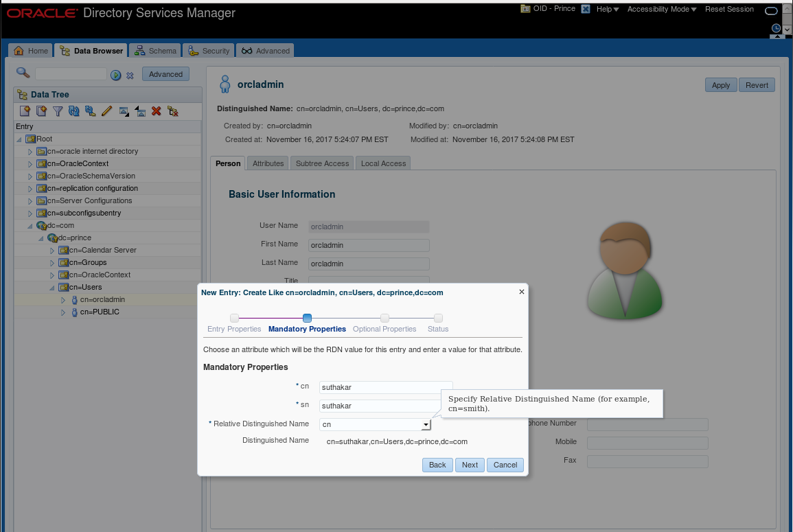Click the Delete Subtree icon at toolbar end
The width and height of the screenshot is (793, 532).
tap(173, 111)
